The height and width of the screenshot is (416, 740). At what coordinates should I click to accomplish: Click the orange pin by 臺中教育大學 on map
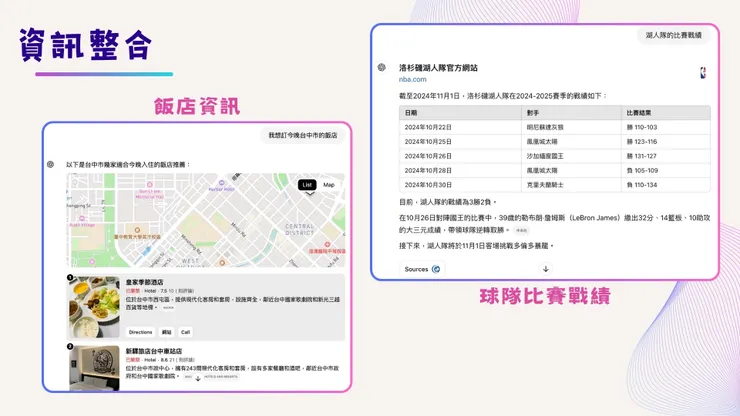pos(137,230)
